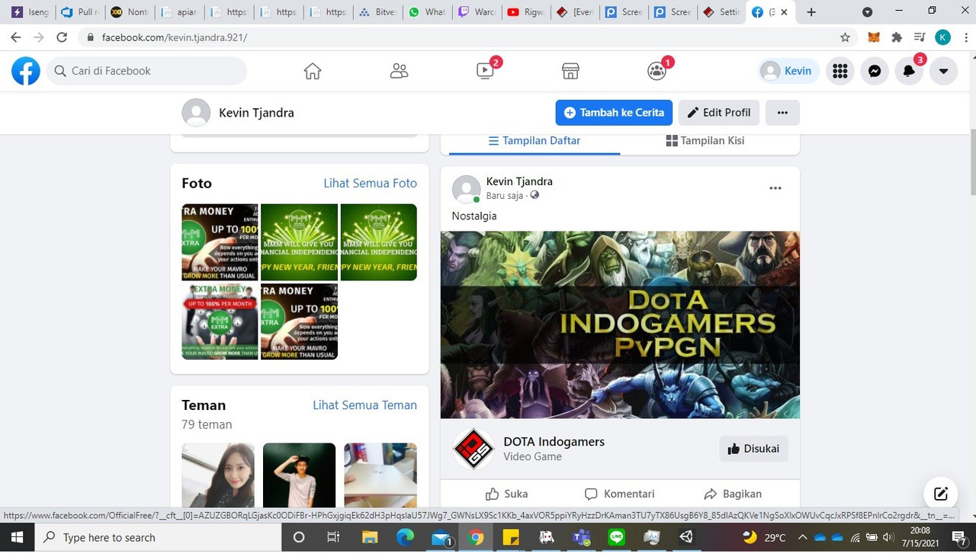This screenshot has width=976, height=560.
Task: Click the Windows taskbar search box
Action: (x=158, y=537)
